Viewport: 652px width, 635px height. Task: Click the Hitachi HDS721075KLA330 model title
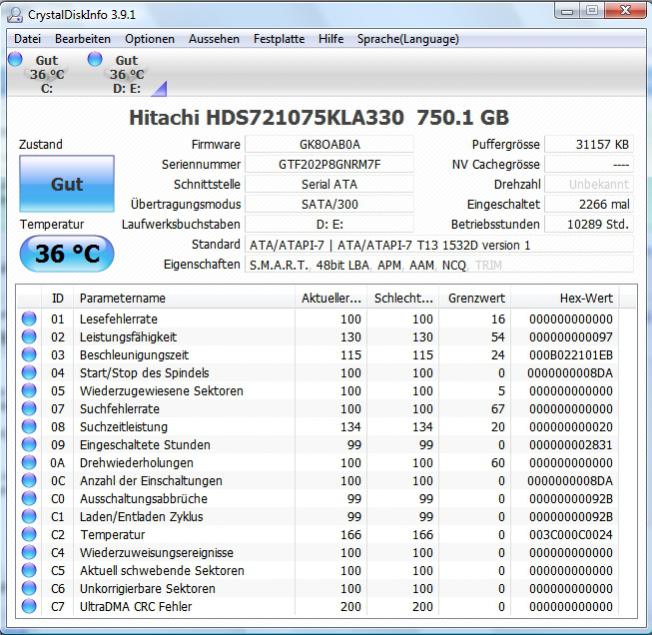point(319,117)
